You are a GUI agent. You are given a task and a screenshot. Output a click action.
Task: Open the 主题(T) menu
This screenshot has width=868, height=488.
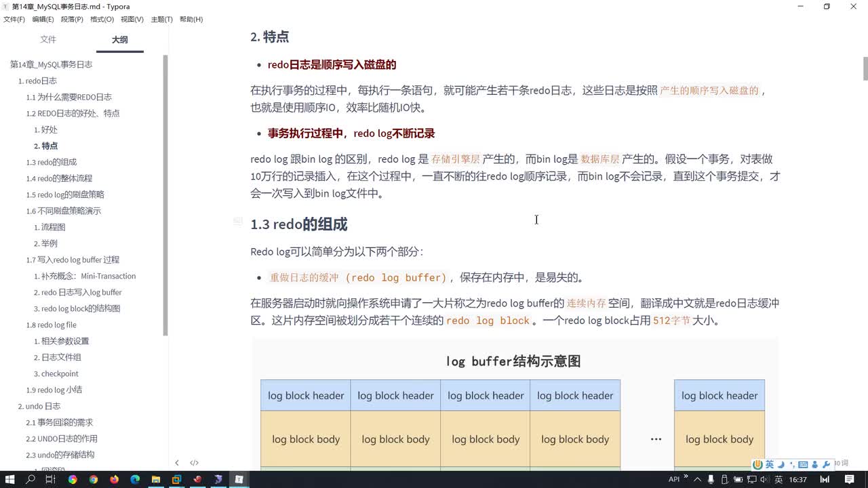coord(161,19)
